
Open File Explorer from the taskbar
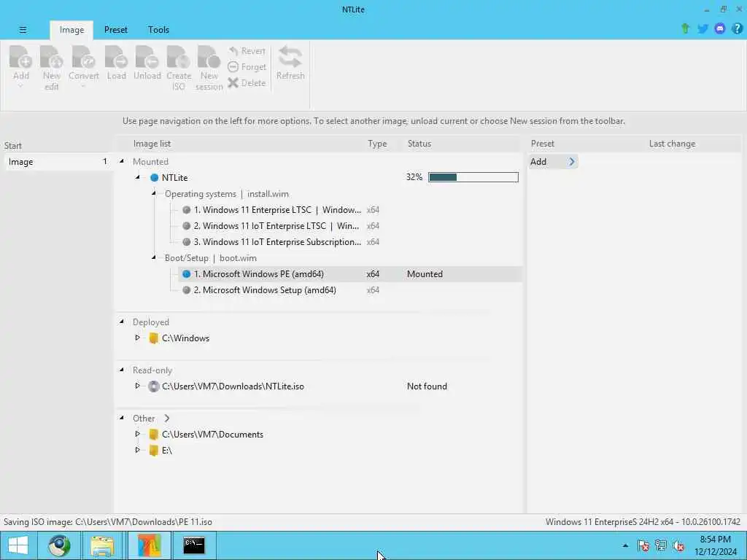[102, 545]
